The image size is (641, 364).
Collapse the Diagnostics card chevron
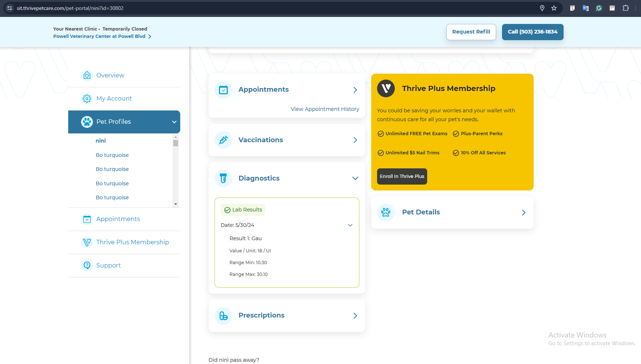(355, 178)
